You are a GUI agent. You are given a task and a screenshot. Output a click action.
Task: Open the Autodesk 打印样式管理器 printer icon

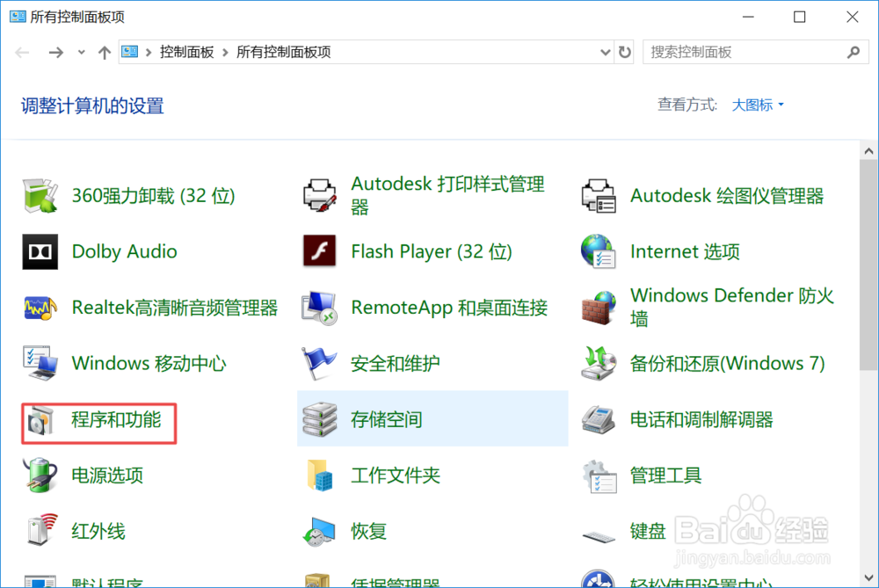point(320,196)
